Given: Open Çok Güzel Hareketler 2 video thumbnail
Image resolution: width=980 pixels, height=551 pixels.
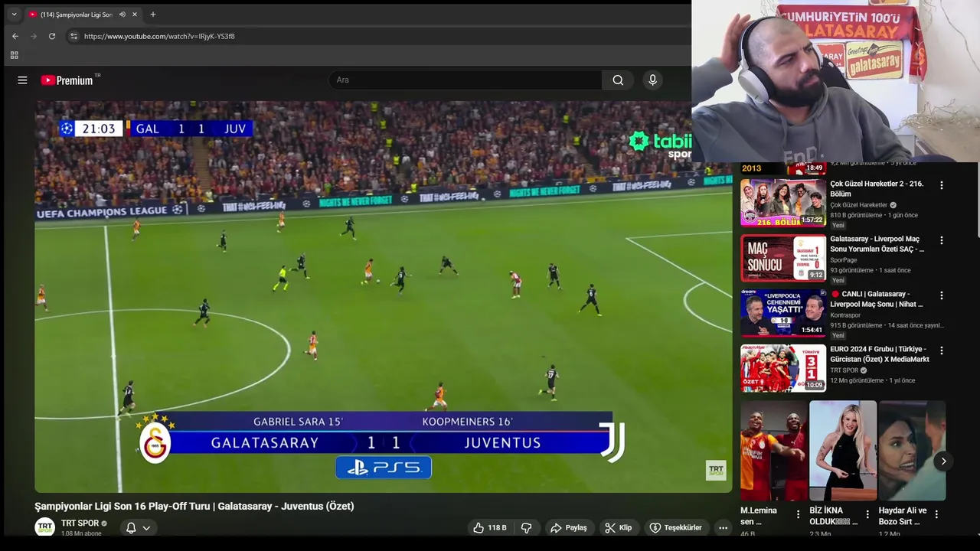Looking at the screenshot, I should pos(782,203).
